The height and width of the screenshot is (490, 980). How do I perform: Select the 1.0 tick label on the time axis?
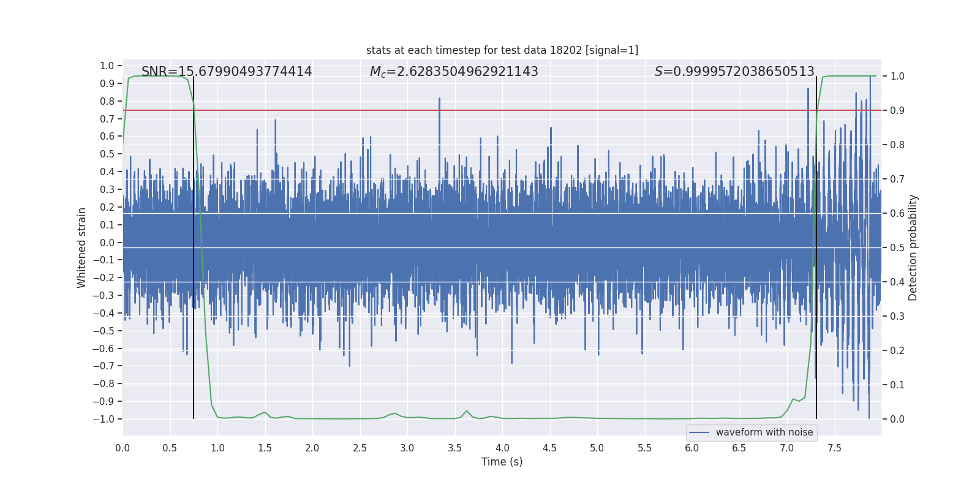coord(217,448)
